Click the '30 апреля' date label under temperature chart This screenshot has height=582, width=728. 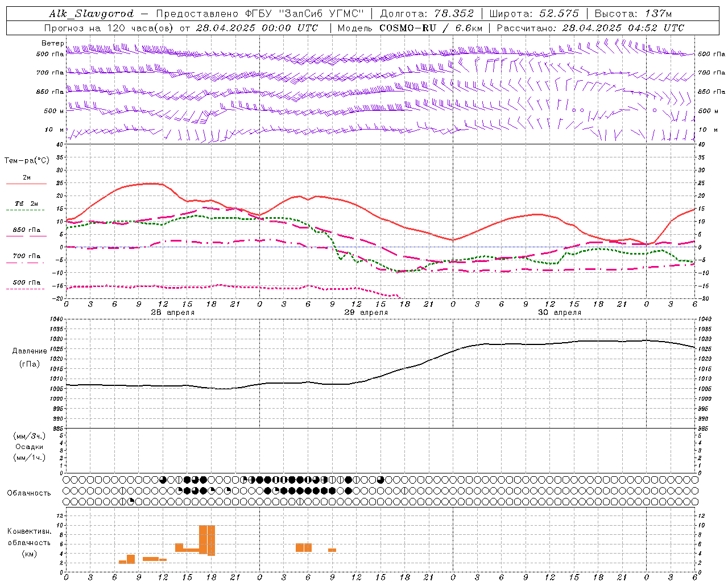[559, 313]
